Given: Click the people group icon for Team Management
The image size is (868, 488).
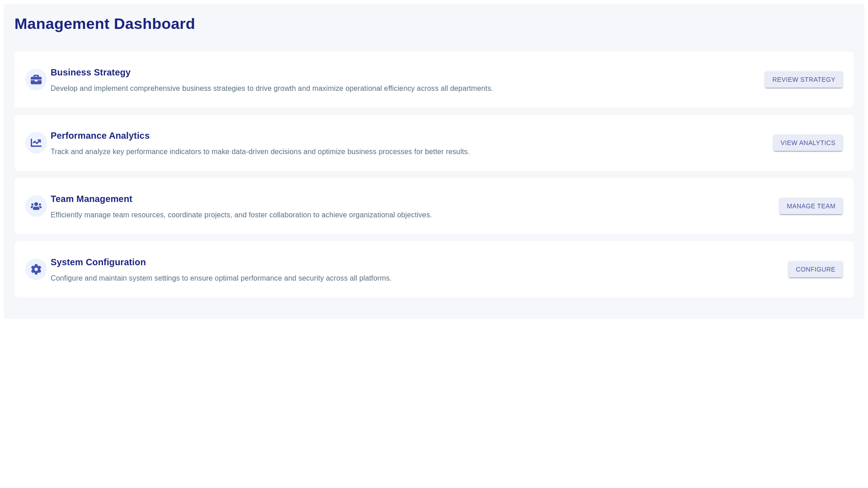Looking at the screenshot, I should pyautogui.click(x=36, y=206).
